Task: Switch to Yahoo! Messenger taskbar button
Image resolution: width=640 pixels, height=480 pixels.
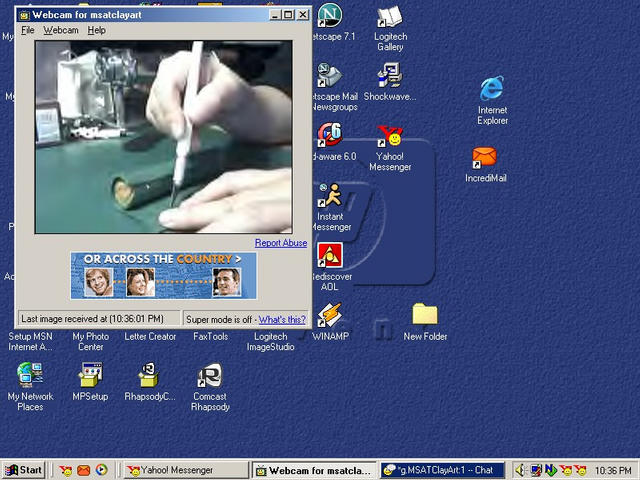Action: click(187, 470)
